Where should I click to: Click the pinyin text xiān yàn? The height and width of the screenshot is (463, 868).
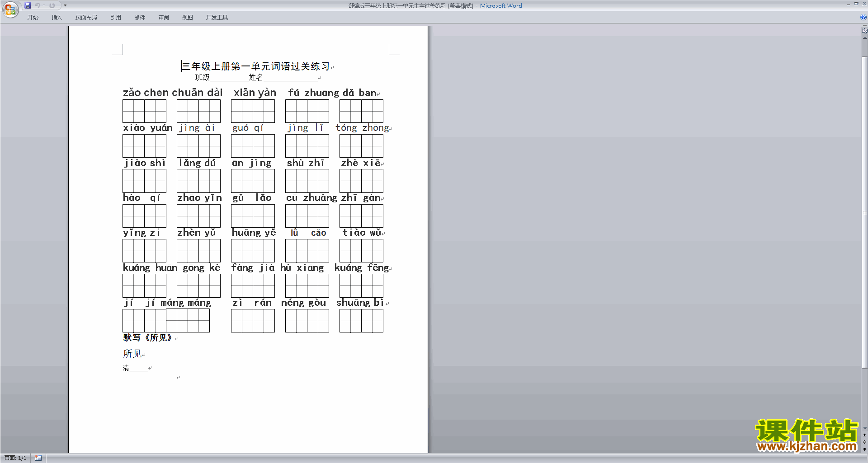click(255, 93)
